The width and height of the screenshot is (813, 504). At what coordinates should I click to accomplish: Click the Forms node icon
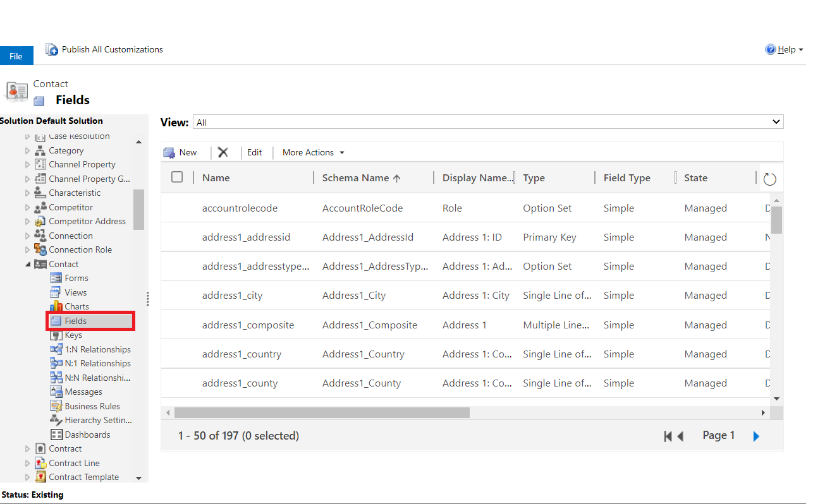click(x=56, y=278)
